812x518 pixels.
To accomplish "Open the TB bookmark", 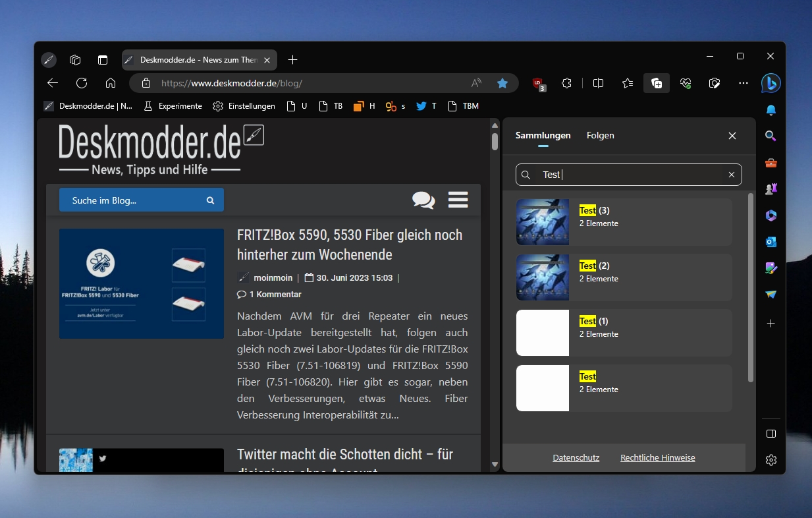I will [x=331, y=105].
